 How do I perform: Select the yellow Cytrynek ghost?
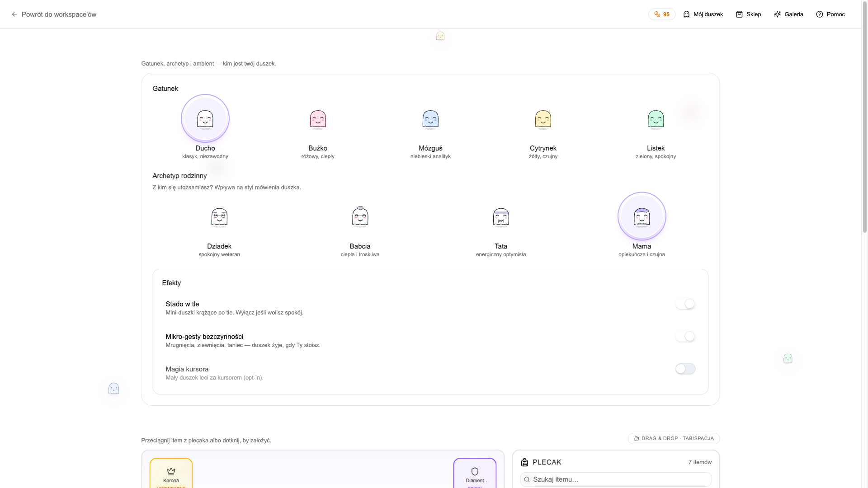(x=543, y=119)
